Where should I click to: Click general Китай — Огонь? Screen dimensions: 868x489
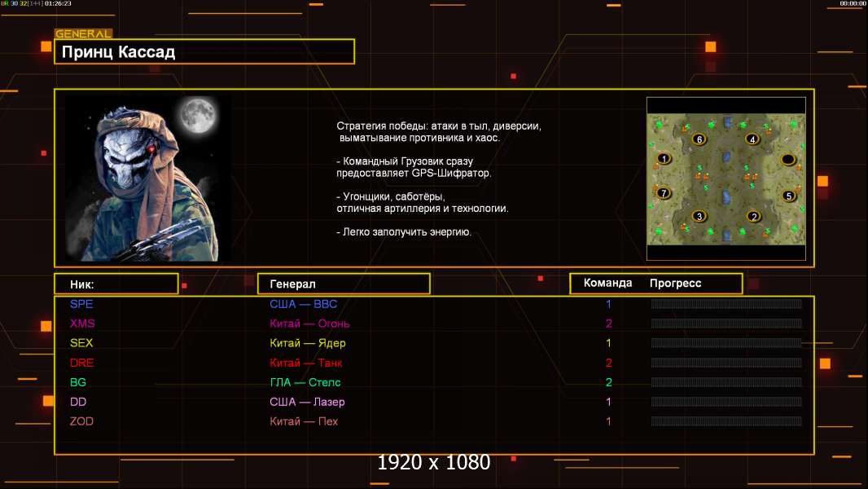309,324
